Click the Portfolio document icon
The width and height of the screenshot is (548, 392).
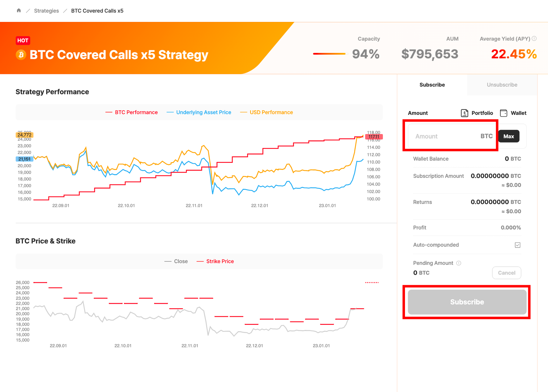point(464,113)
